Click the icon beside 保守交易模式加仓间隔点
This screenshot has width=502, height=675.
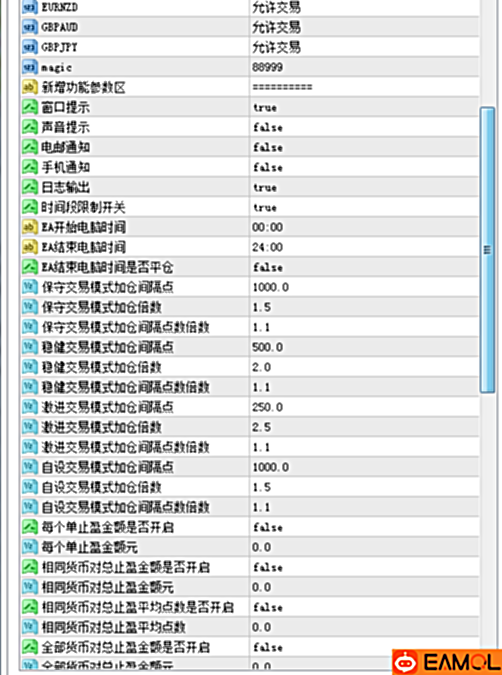[x=30, y=287]
